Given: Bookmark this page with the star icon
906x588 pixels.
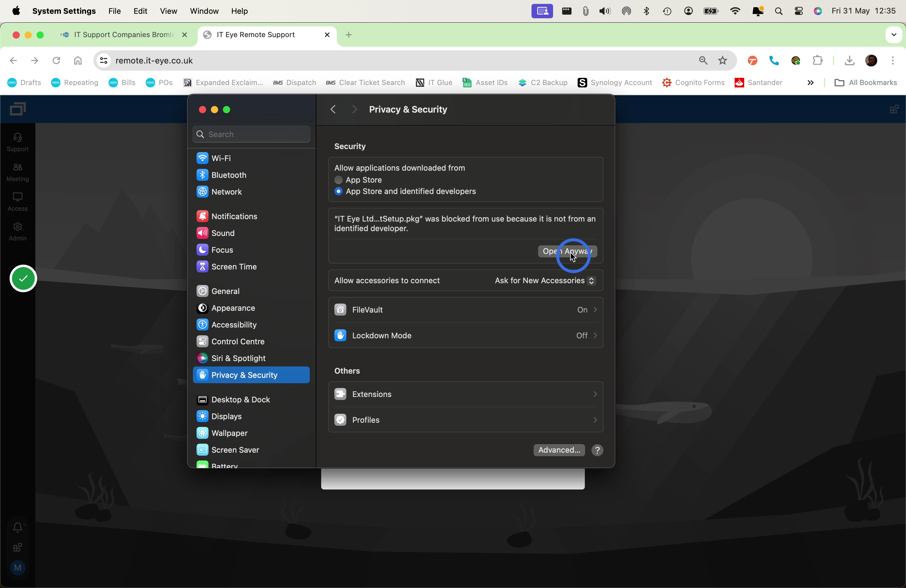Looking at the screenshot, I should [x=722, y=60].
